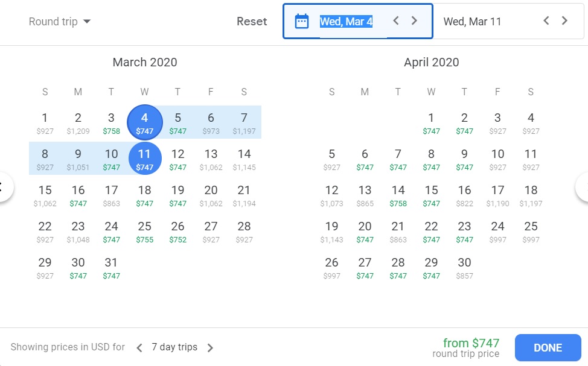Increase trip length from 7 days
Image resolution: width=588 pixels, height=366 pixels.
(x=210, y=347)
